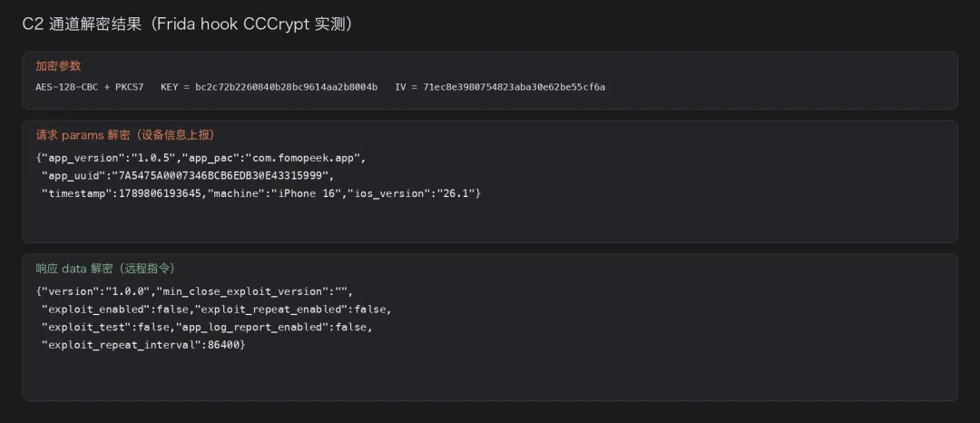Image resolution: width=980 pixels, height=423 pixels.
Task: Click the machine iPhone 16 value
Action: [x=306, y=193]
